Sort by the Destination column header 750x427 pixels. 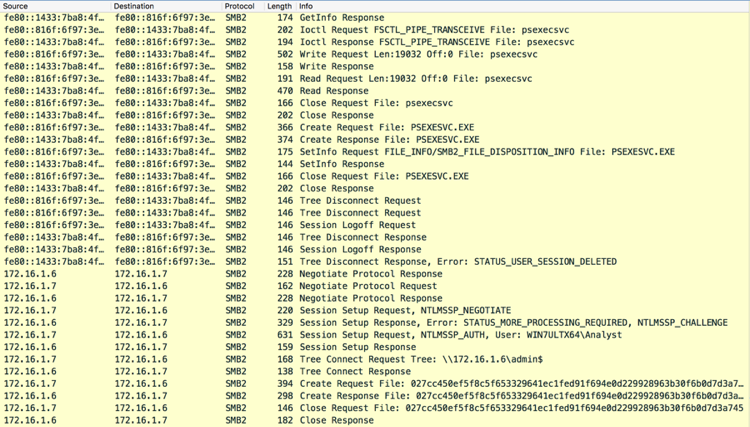coord(167,6)
